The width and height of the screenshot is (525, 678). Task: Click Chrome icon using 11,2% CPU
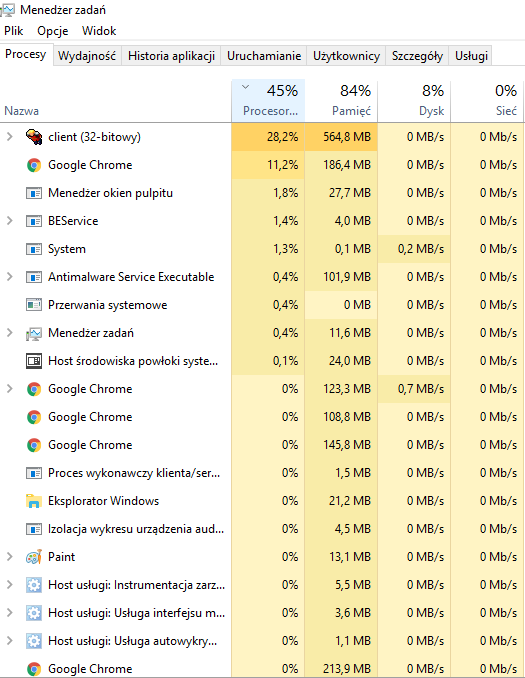[34, 165]
